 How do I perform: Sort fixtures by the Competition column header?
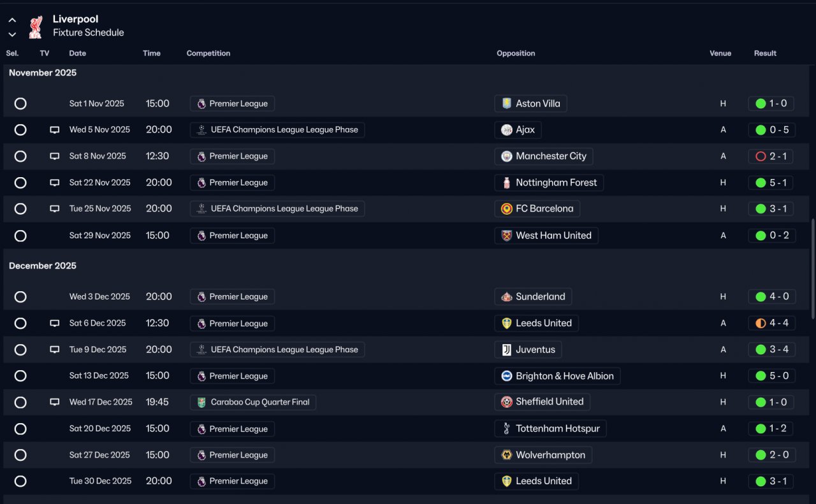click(208, 54)
